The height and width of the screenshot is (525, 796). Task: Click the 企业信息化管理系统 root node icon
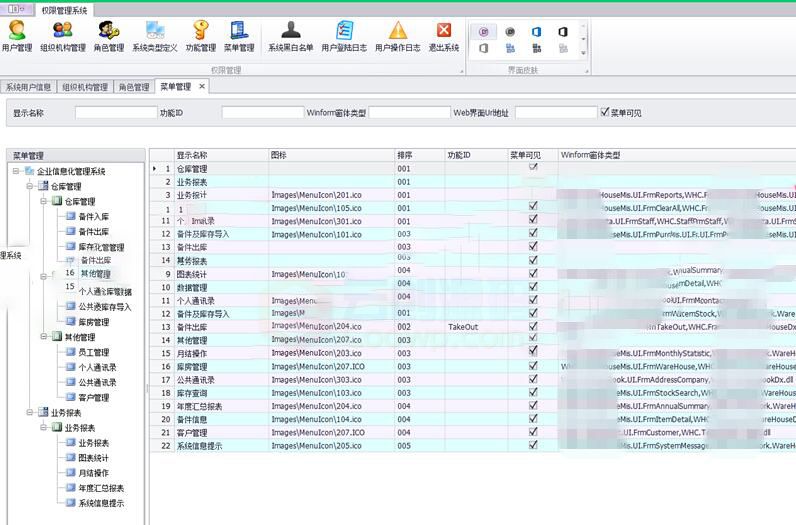(29, 171)
